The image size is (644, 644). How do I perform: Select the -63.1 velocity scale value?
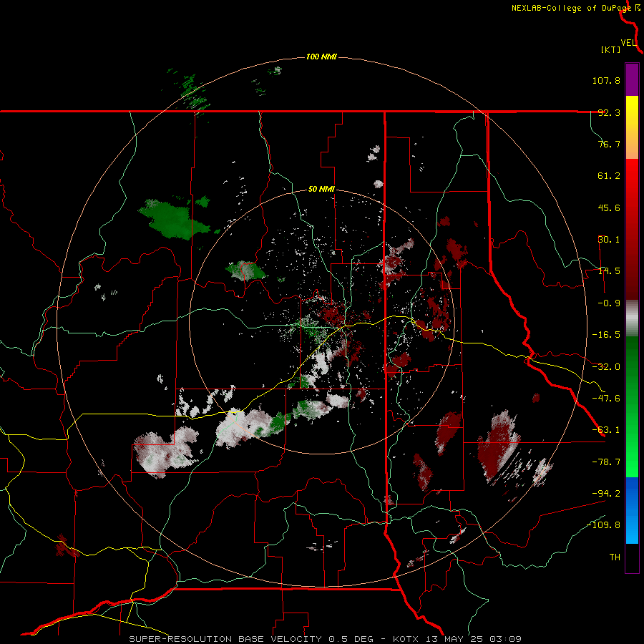click(x=606, y=430)
